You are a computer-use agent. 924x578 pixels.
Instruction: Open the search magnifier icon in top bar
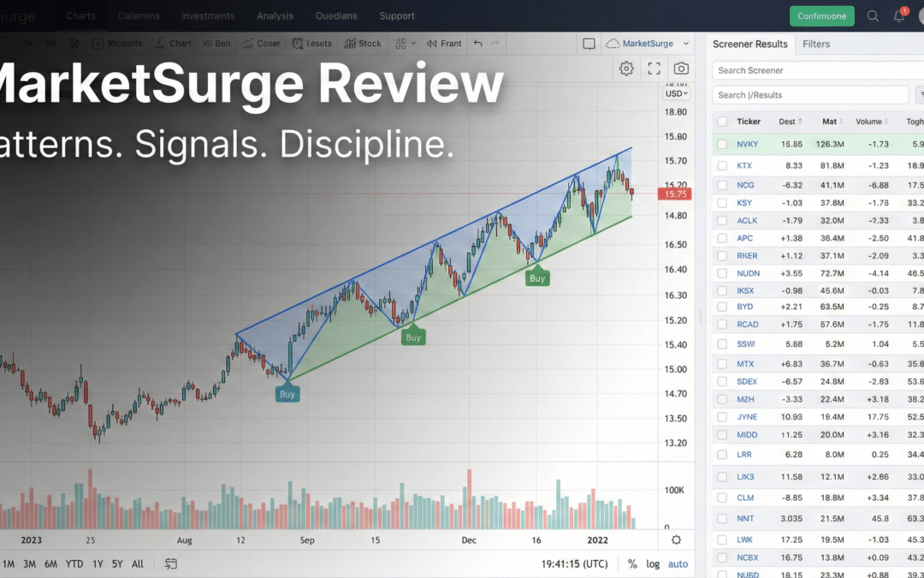pyautogui.click(x=873, y=16)
